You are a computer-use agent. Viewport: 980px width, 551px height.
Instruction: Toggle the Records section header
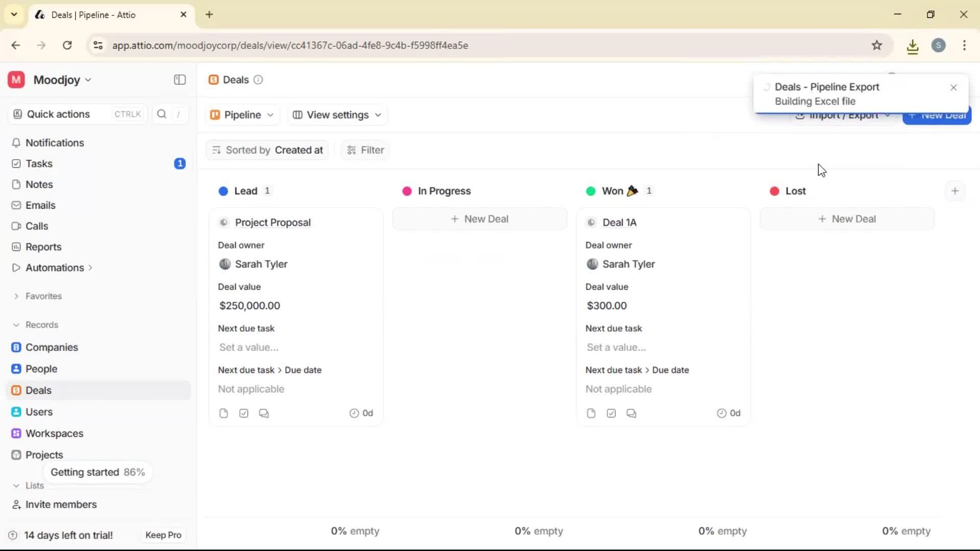pyautogui.click(x=36, y=324)
